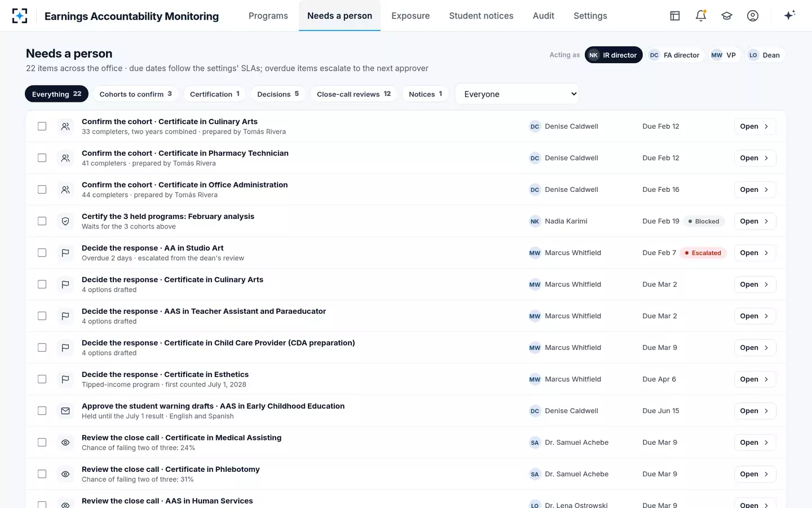Screen dimensions: 812x508
Task: Select the Certify 3 held programs checkbox
Action: point(42,221)
